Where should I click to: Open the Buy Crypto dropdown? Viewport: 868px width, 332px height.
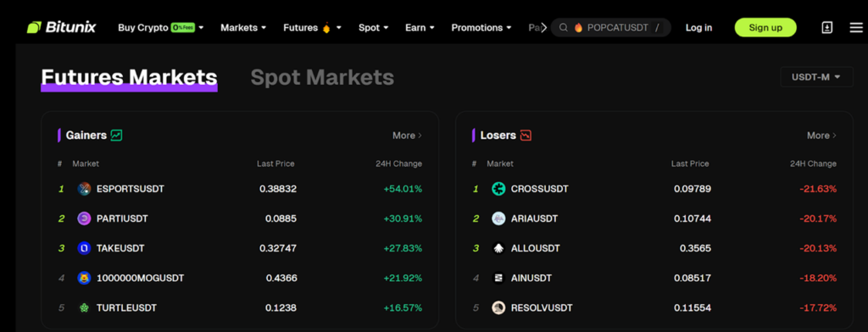coord(160,28)
